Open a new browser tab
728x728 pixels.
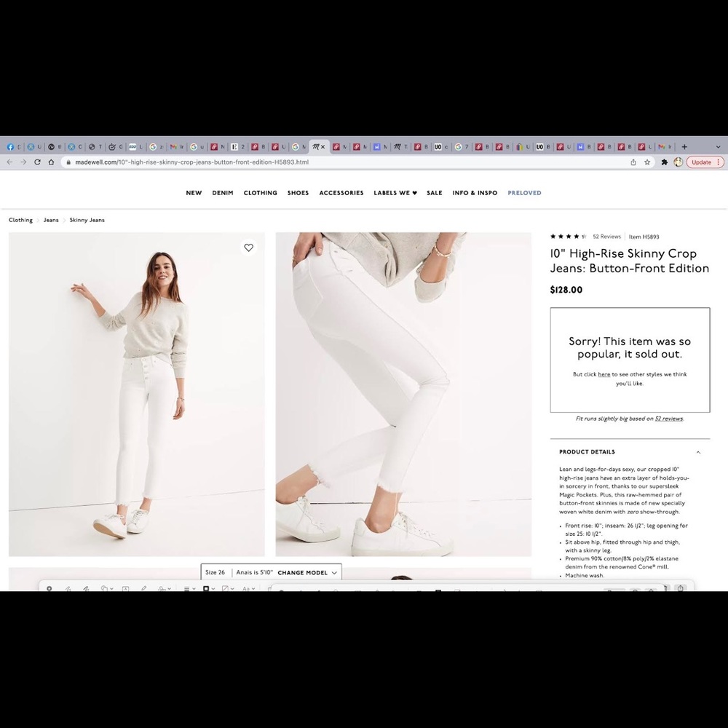684,147
